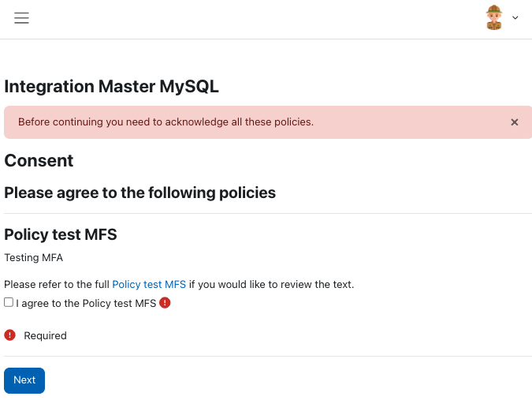This screenshot has height=400, width=532.
Task: Click the red required icon beside the checkbox label
Action: (x=165, y=302)
